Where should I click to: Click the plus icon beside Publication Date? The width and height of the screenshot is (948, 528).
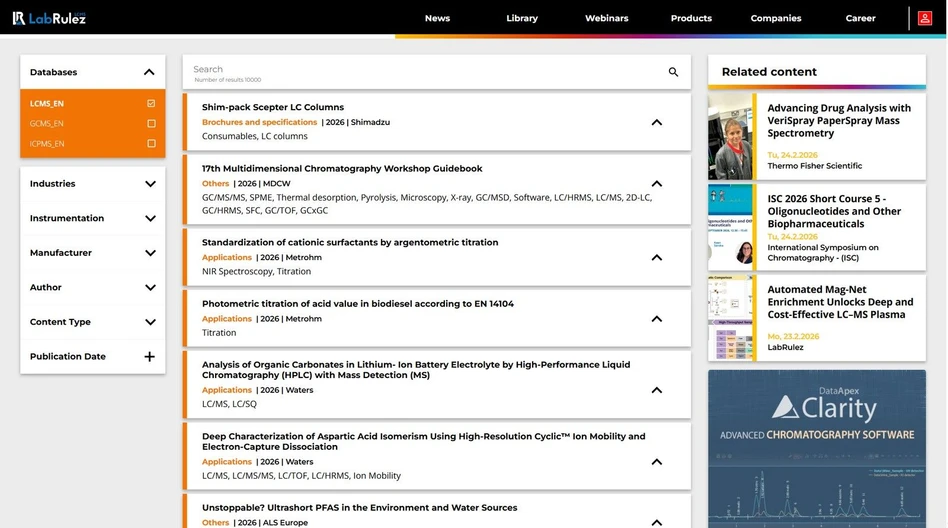150,357
